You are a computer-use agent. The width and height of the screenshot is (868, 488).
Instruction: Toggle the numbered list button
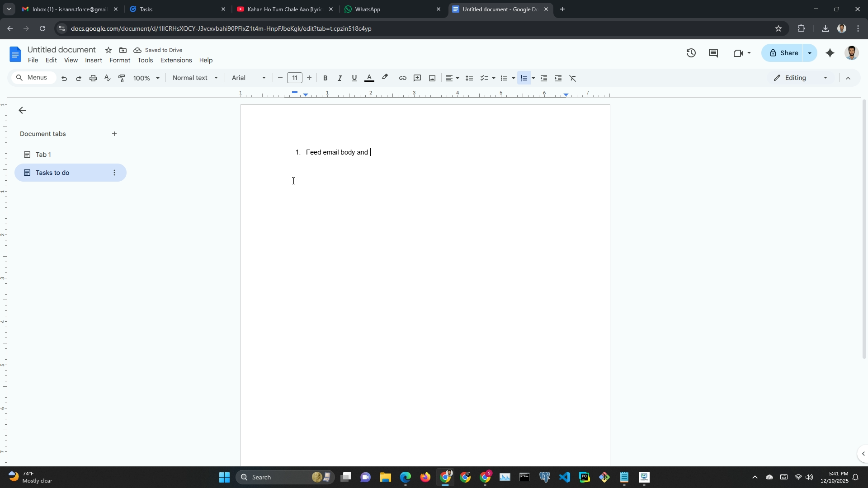[524, 78]
